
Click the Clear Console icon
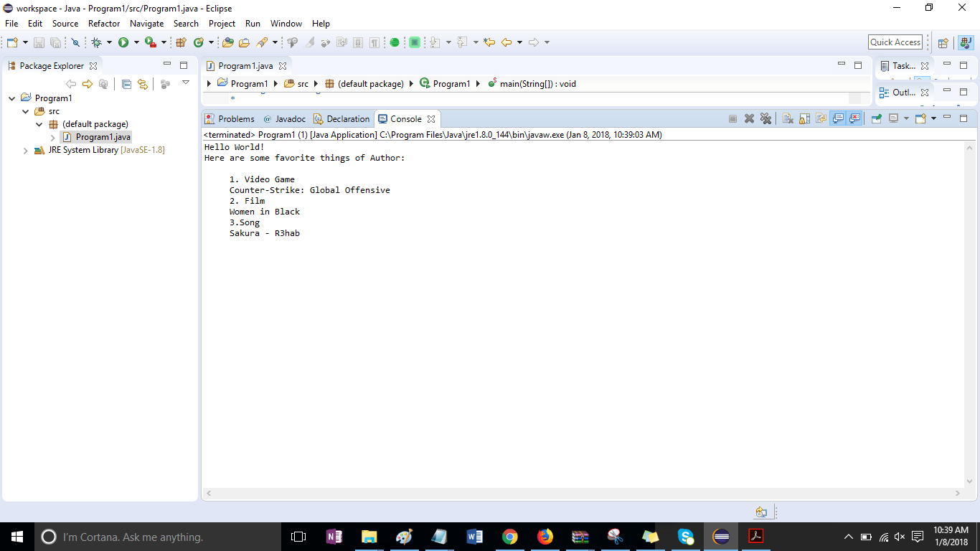click(x=788, y=118)
